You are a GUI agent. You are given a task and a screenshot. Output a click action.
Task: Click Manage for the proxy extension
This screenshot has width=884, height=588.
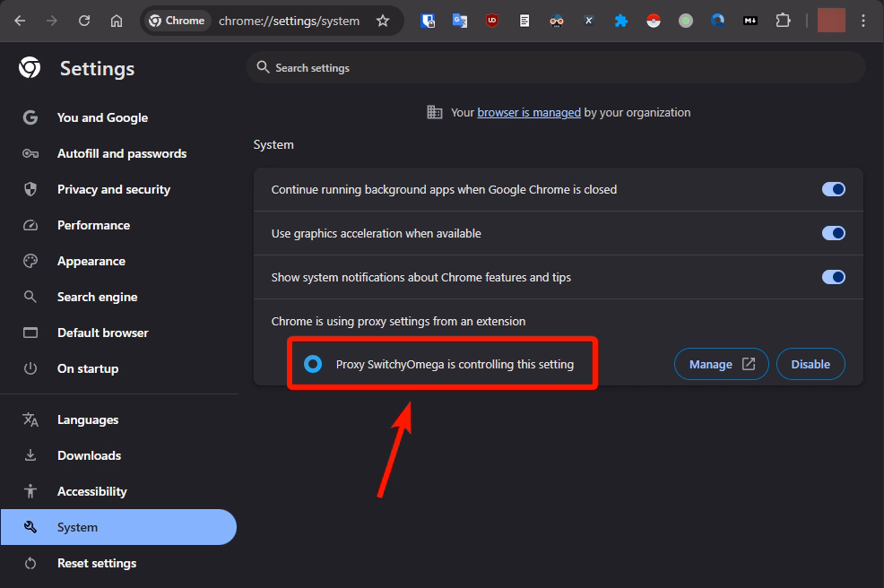(x=721, y=364)
